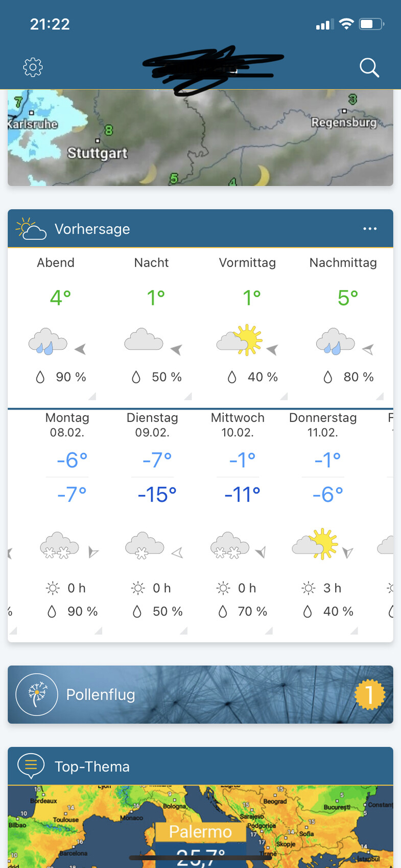Tap the Pollenflug dandelion icon
Image resolution: width=401 pixels, height=868 pixels.
click(37, 694)
